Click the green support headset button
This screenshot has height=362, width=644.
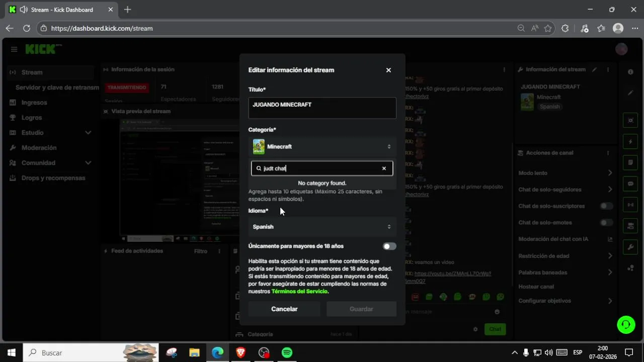(x=626, y=325)
